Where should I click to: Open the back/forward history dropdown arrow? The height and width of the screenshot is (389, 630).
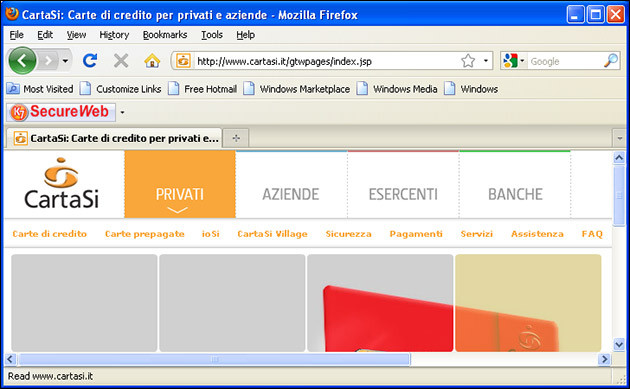pyautogui.click(x=65, y=61)
